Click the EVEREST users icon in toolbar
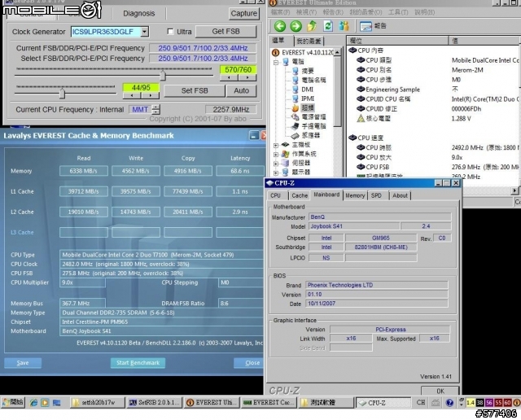The height and width of the screenshot is (420, 521). [344, 25]
